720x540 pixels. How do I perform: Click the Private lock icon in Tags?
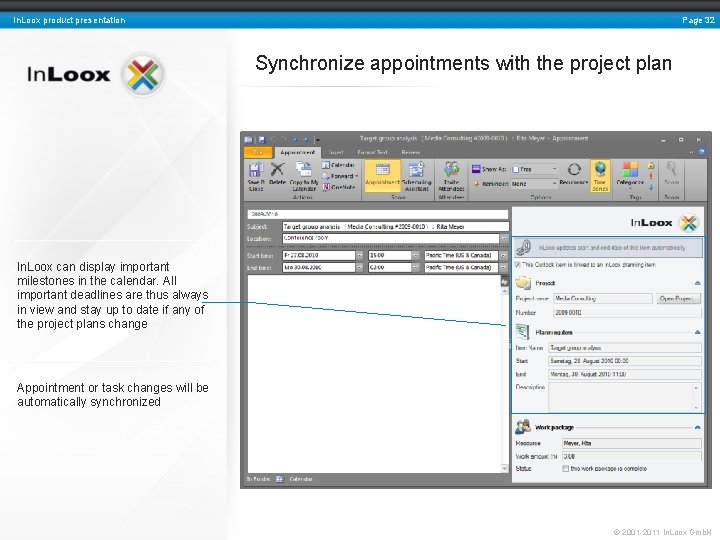[x=651, y=165]
